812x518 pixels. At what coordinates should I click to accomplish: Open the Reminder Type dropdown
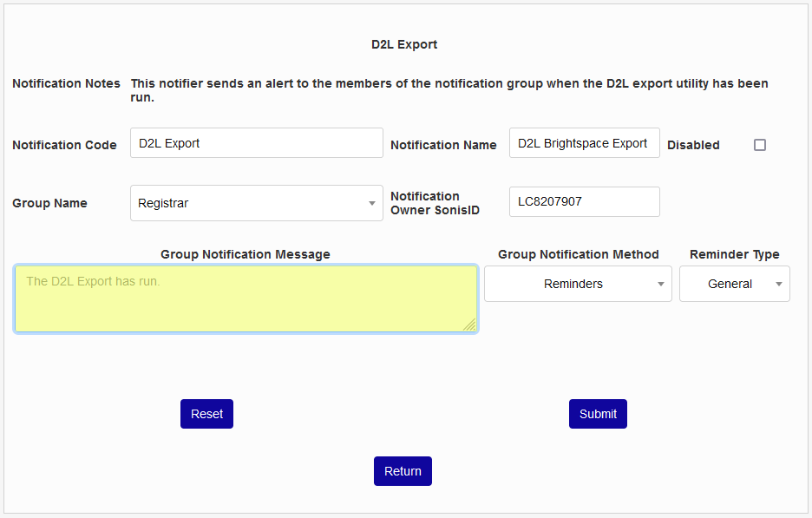click(734, 284)
